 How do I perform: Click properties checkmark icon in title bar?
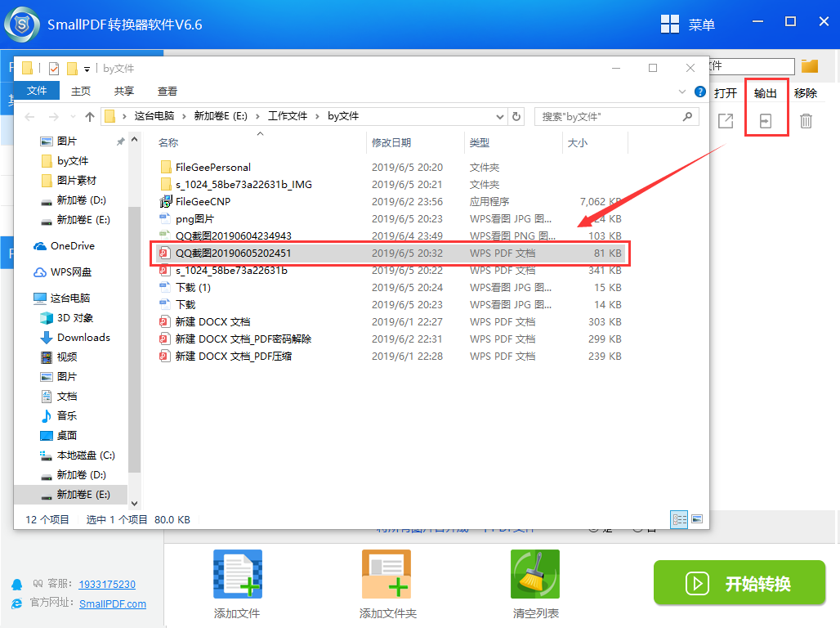54,69
